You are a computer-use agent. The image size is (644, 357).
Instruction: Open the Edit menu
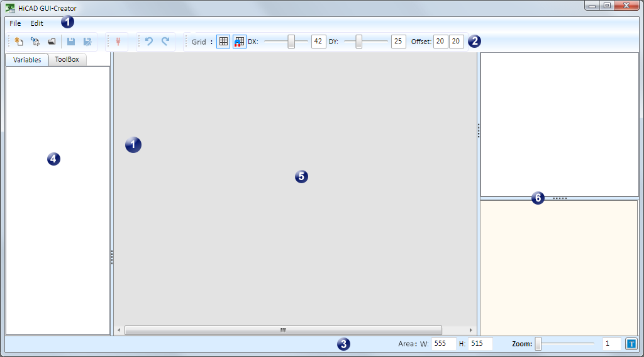click(37, 23)
